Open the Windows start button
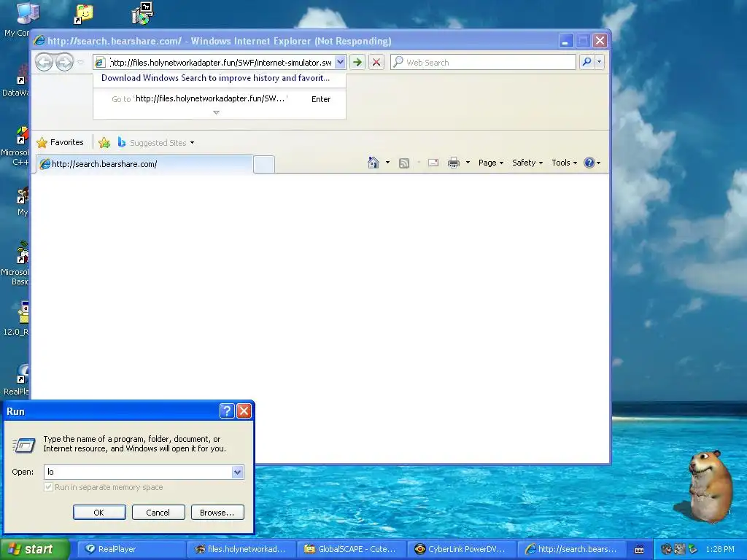 coord(35,549)
